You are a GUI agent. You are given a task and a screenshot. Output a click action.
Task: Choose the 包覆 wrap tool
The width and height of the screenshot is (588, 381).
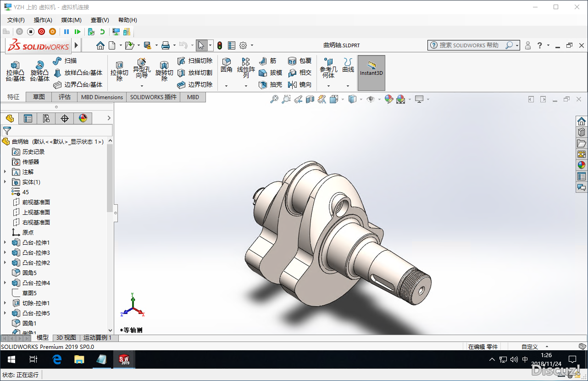coord(300,61)
